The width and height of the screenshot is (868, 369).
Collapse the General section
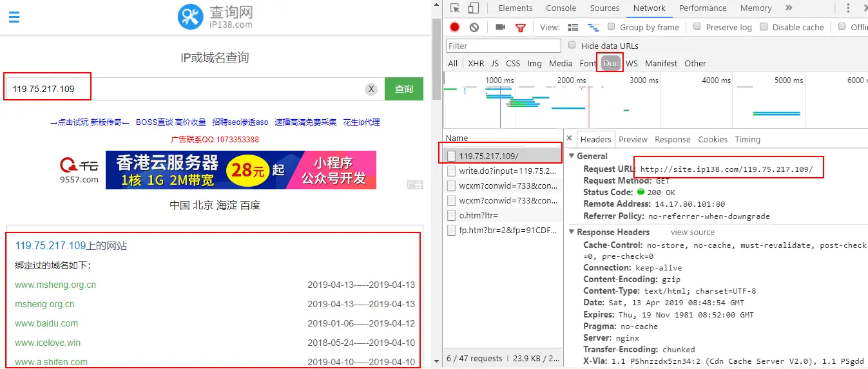coord(572,156)
